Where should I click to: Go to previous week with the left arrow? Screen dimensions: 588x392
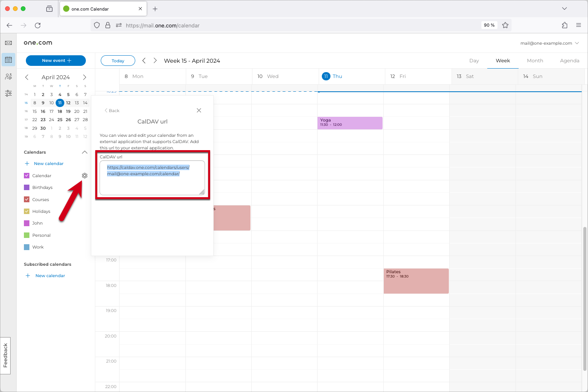click(144, 60)
